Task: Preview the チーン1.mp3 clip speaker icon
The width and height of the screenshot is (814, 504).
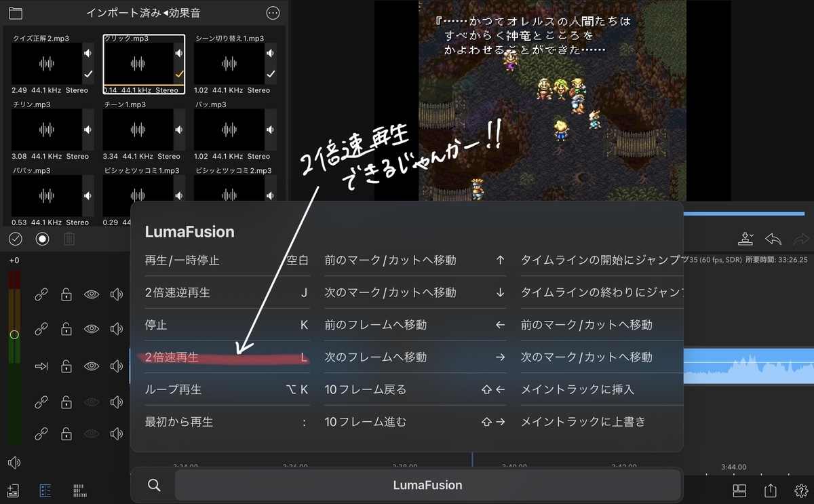Action: pyautogui.click(x=179, y=130)
